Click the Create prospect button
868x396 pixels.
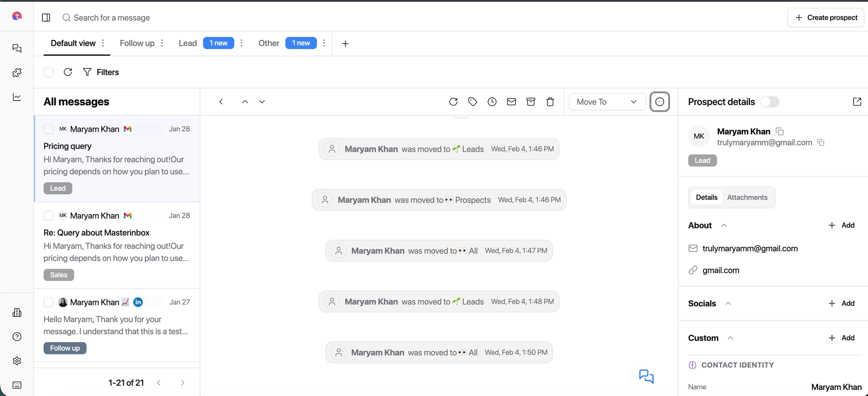click(825, 17)
